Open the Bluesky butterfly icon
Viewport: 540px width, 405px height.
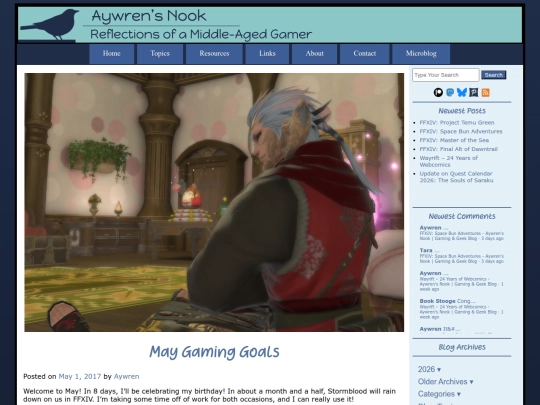462,92
